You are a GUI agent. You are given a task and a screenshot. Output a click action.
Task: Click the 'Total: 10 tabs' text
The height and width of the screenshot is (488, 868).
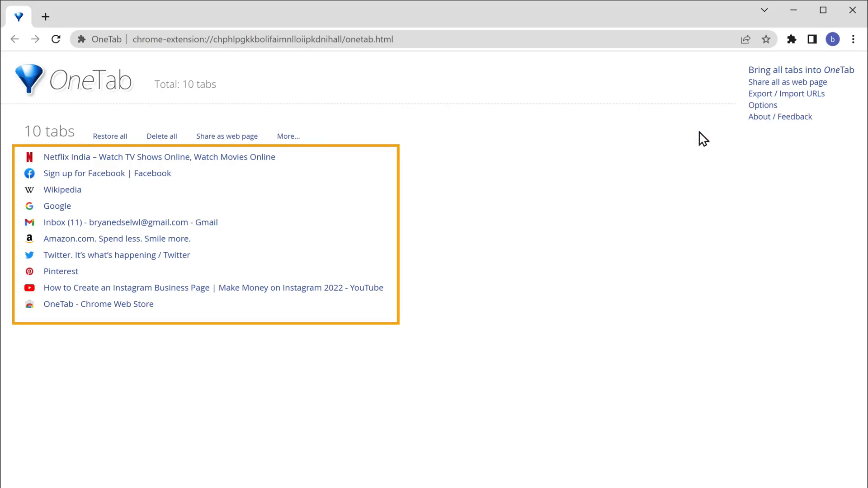[x=185, y=84]
